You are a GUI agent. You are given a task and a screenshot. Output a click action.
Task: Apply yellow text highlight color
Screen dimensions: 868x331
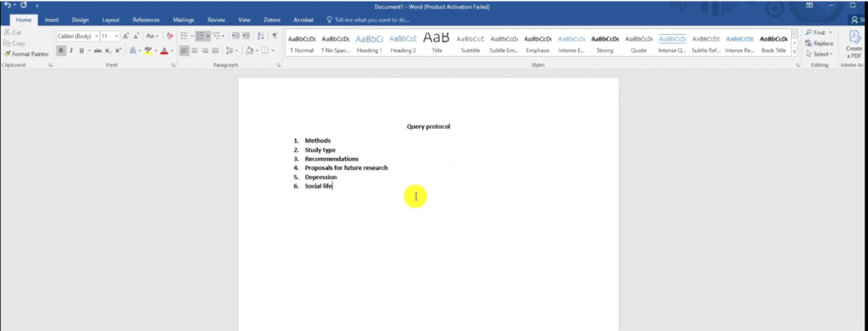(147, 50)
